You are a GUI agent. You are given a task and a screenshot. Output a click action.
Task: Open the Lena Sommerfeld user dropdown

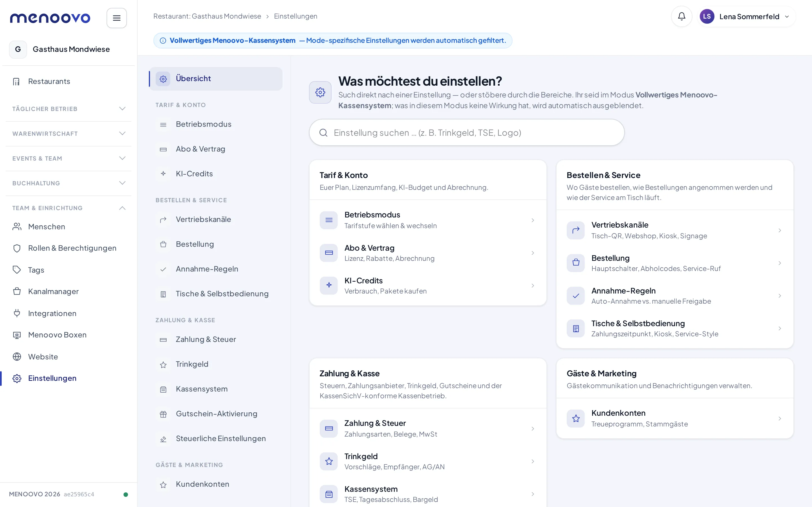pyautogui.click(x=746, y=16)
